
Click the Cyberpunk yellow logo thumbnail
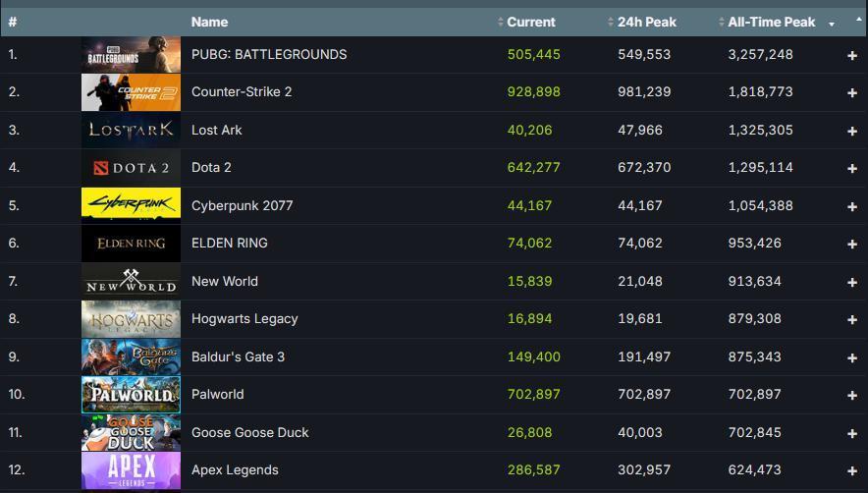coord(131,205)
